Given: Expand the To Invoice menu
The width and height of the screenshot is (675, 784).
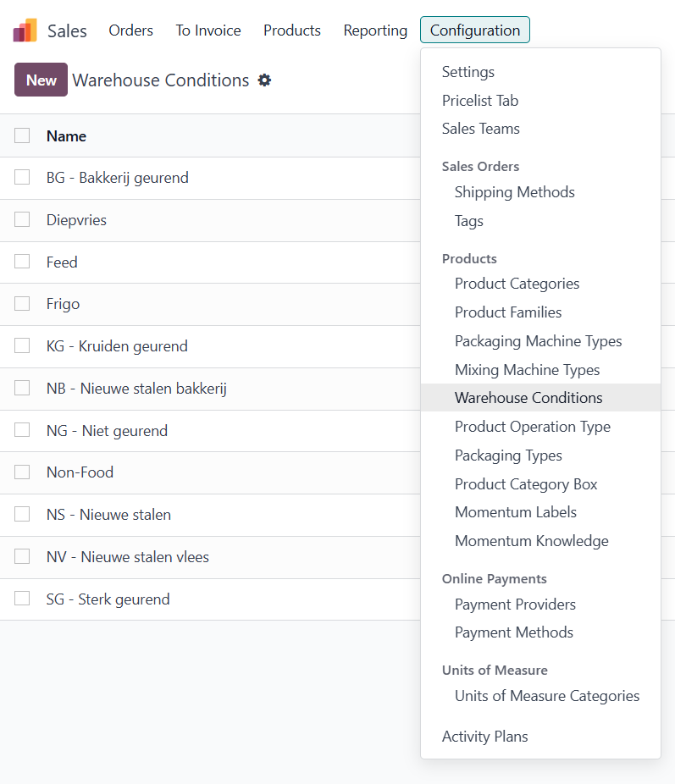Looking at the screenshot, I should (x=208, y=30).
